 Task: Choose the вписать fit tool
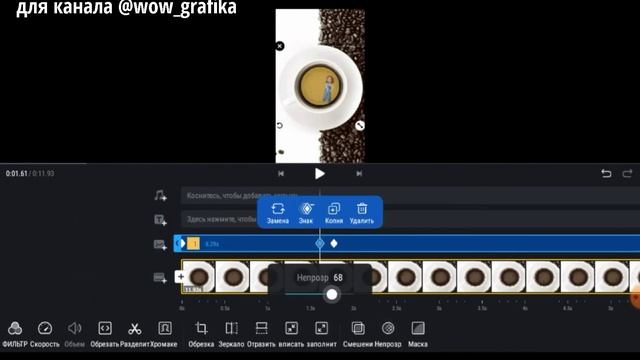pos(291,334)
